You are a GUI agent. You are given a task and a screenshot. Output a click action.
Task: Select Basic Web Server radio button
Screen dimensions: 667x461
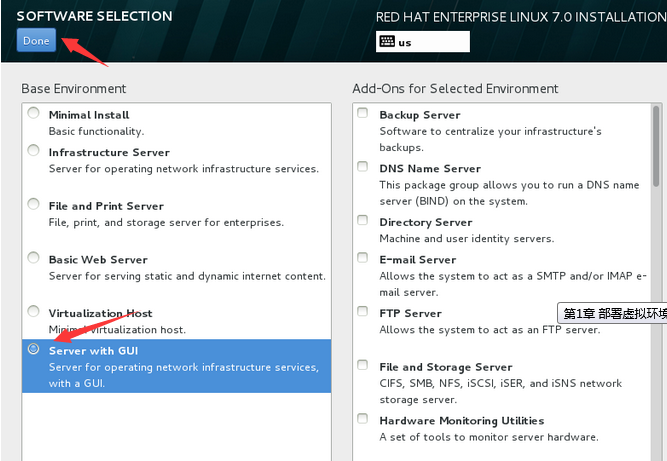[33, 258]
